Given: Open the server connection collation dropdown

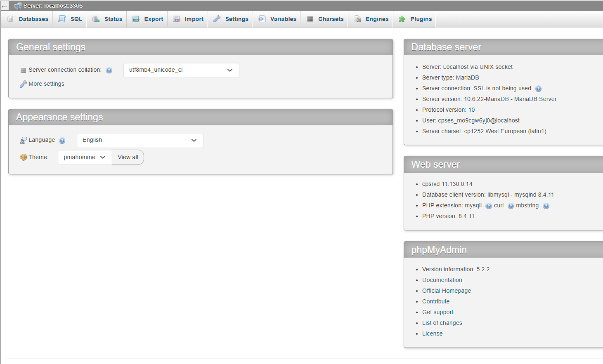Looking at the screenshot, I should click(x=181, y=70).
